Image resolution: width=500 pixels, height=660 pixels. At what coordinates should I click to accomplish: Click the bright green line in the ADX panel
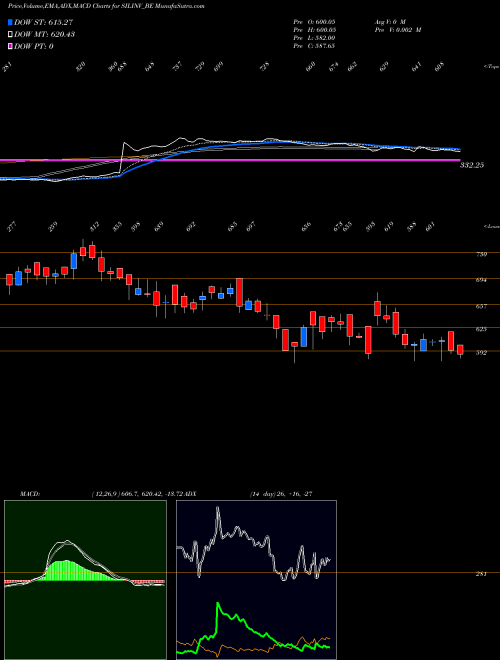tap(218, 605)
